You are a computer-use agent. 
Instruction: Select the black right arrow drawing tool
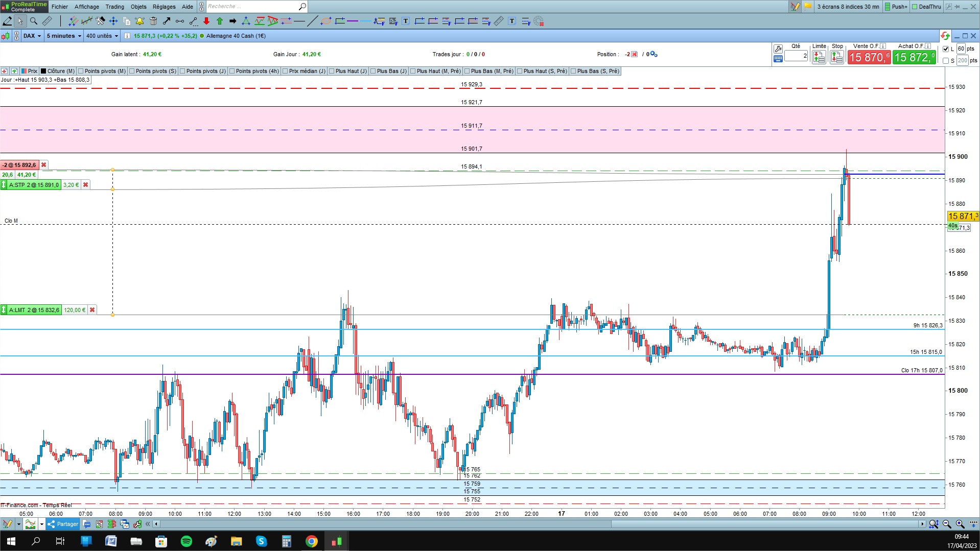coord(233,21)
